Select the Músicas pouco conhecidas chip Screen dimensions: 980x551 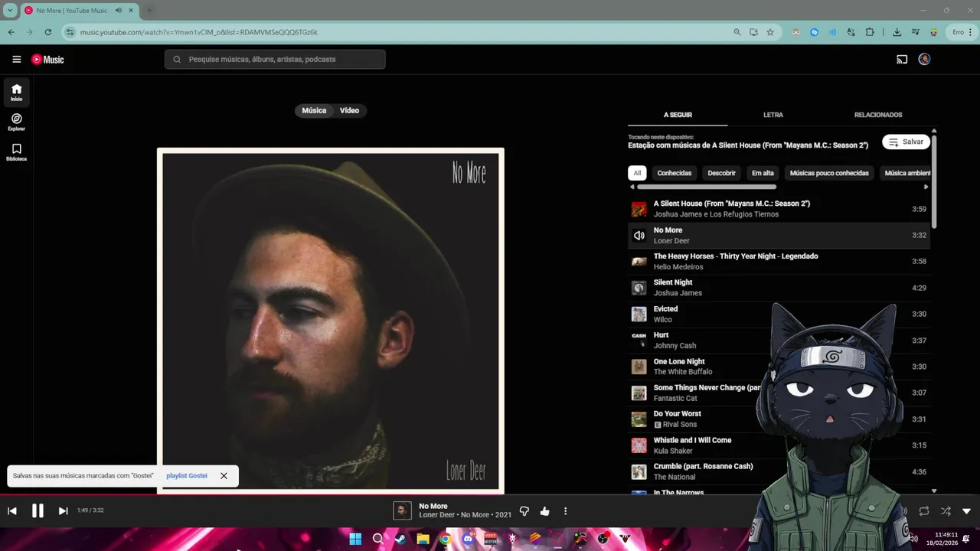[x=829, y=173]
